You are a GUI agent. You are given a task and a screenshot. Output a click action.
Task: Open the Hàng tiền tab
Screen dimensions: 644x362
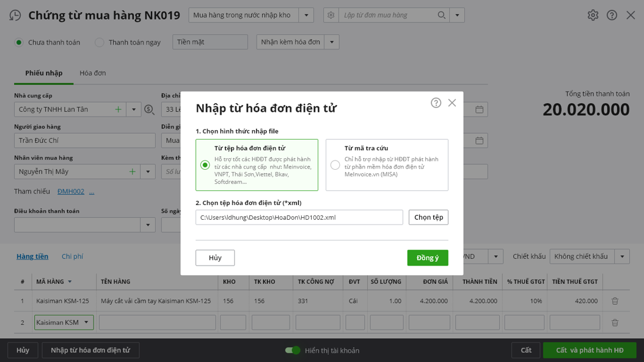tap(32, 256)
